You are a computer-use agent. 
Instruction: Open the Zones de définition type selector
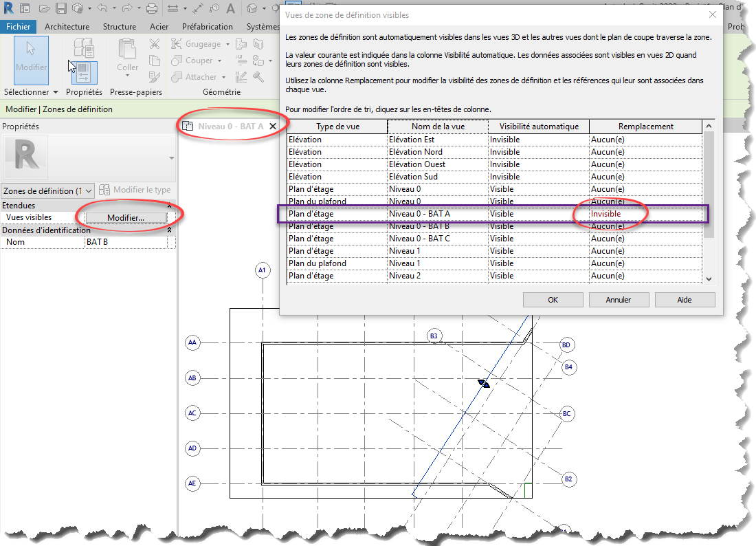point(47,190)
